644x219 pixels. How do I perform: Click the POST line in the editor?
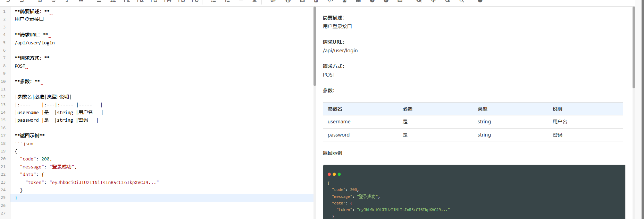(x=20, y=66)
